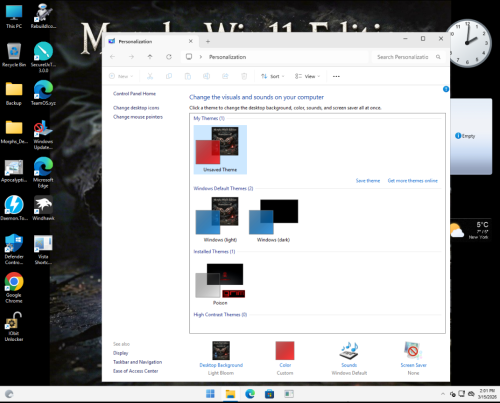This screenshot has width=500, height=403.
Task: Go up one folder level
Action: (x=150, y=57)
